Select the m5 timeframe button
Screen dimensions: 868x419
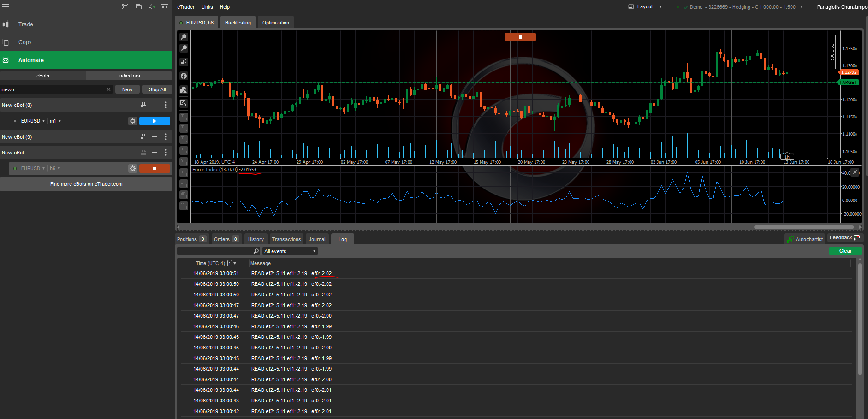coord(184,128)
